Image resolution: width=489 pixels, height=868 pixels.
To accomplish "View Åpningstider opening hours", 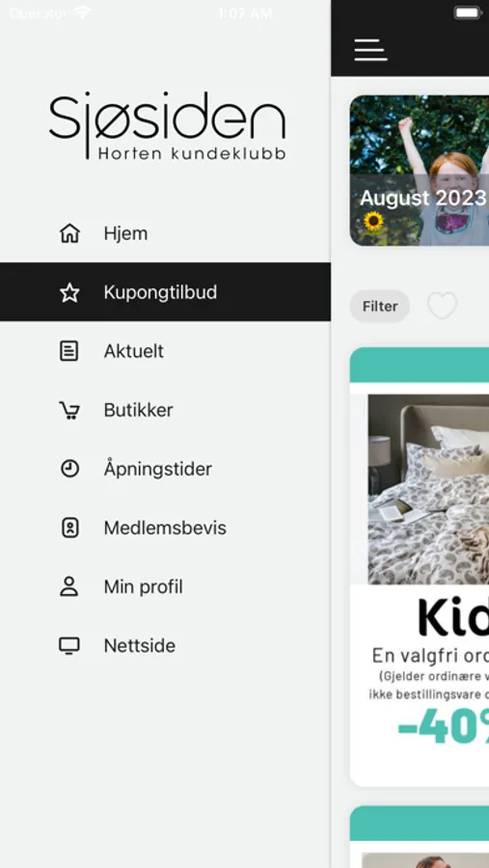I will 165,469.
